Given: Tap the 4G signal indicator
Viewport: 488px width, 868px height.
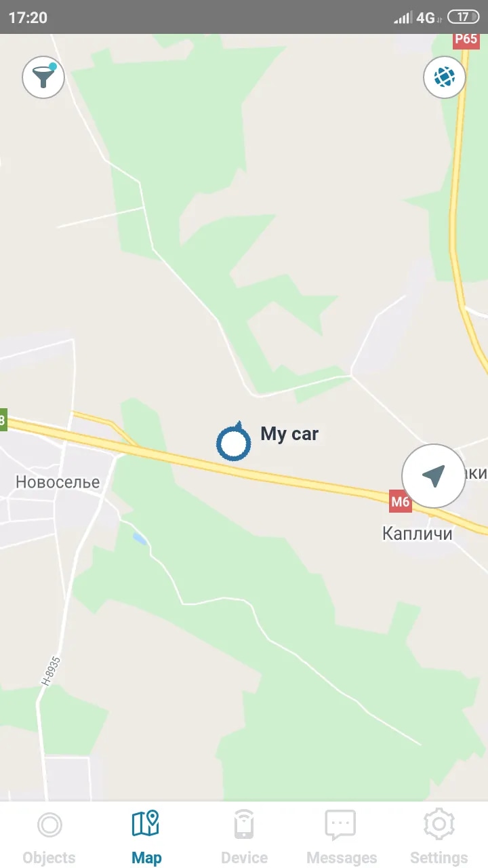Looking at the screenshot, I should (425, 18).
